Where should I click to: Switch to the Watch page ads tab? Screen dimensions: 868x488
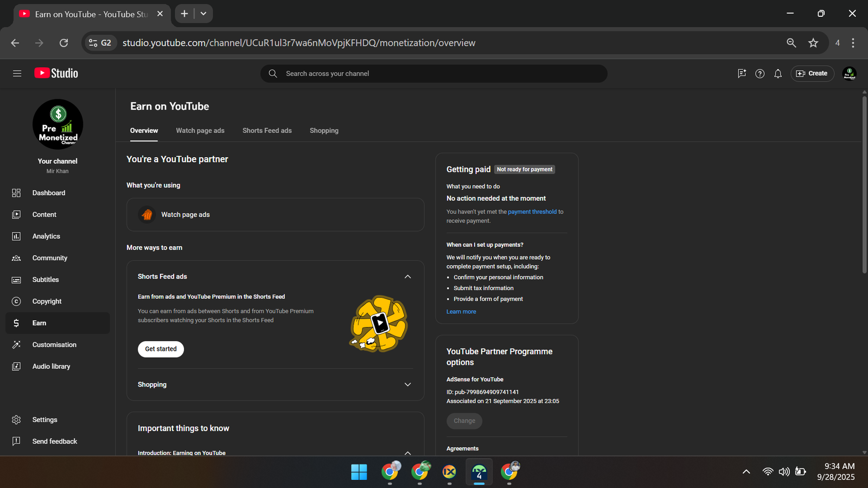click(200, 131)
